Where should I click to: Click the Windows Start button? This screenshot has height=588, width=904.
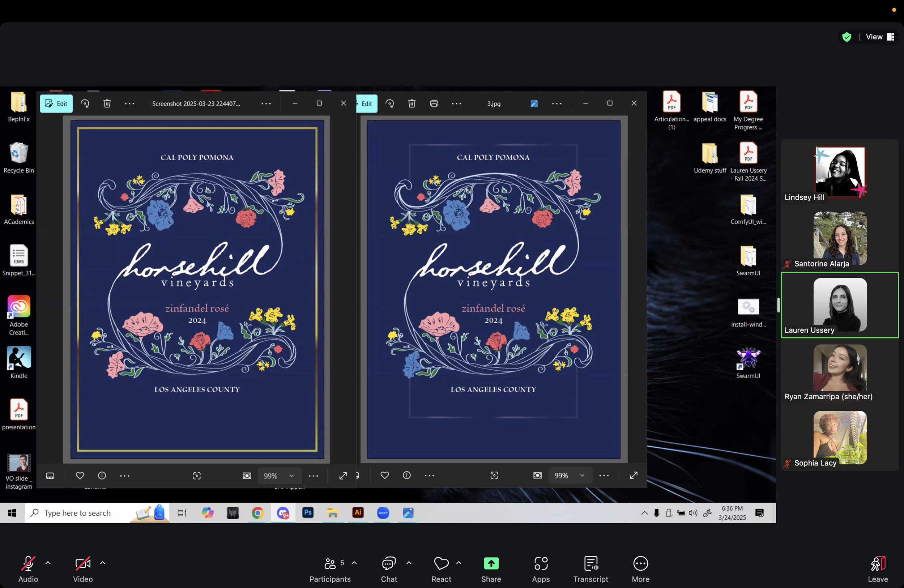pyautogui.click(x=12, y=513)
